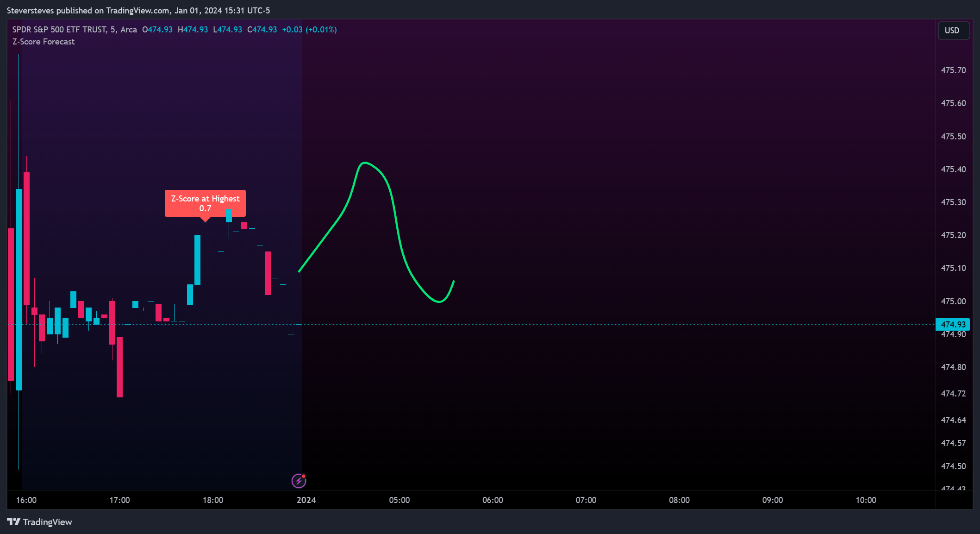Click the TradingView logo
This screenshot has height=534, width=980.
point(40,522)
